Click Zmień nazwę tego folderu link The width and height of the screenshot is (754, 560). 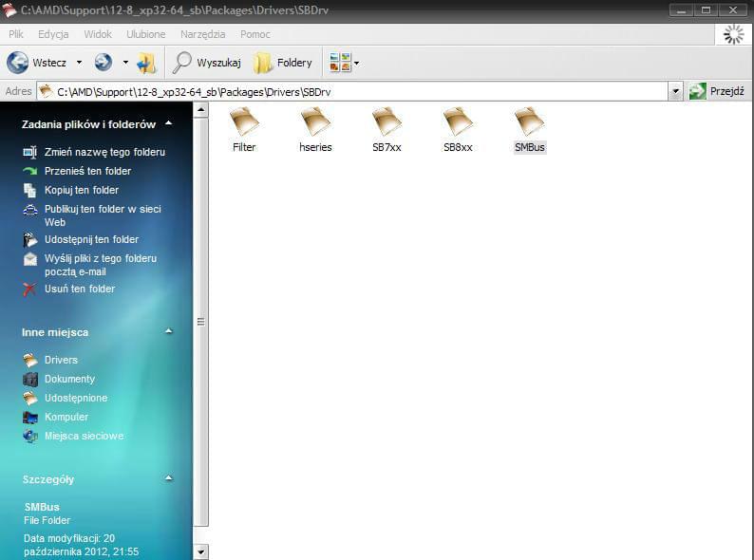[x=104, y=152]
